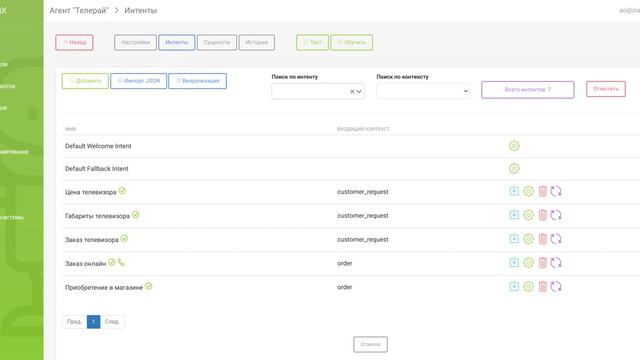This screenshot has width=640, height=360.
Task: Open settings gear for Default Welcome Intent
Action: pos(514,146)
